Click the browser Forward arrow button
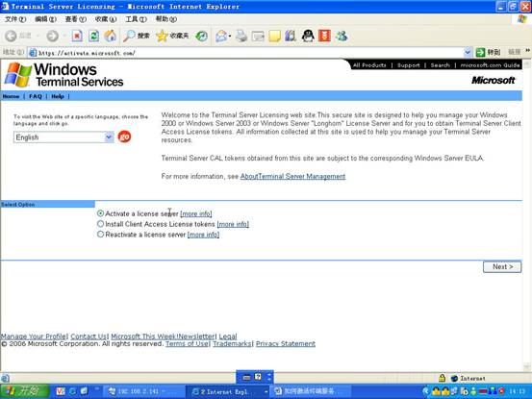Screen dimensions: 532x399 pyautogui.click(x=52, y=36)
